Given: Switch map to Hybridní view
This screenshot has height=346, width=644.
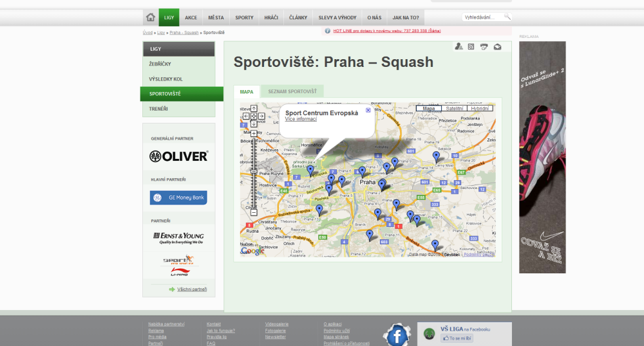Looking at the screenshot, I should coord(480,108).
